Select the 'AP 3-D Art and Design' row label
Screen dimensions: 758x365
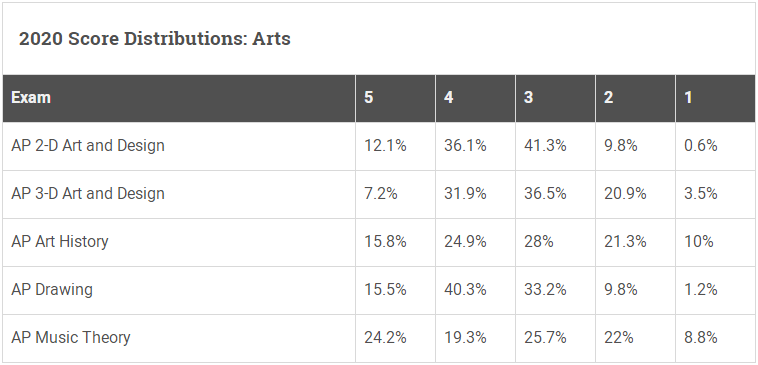point(88,193)
